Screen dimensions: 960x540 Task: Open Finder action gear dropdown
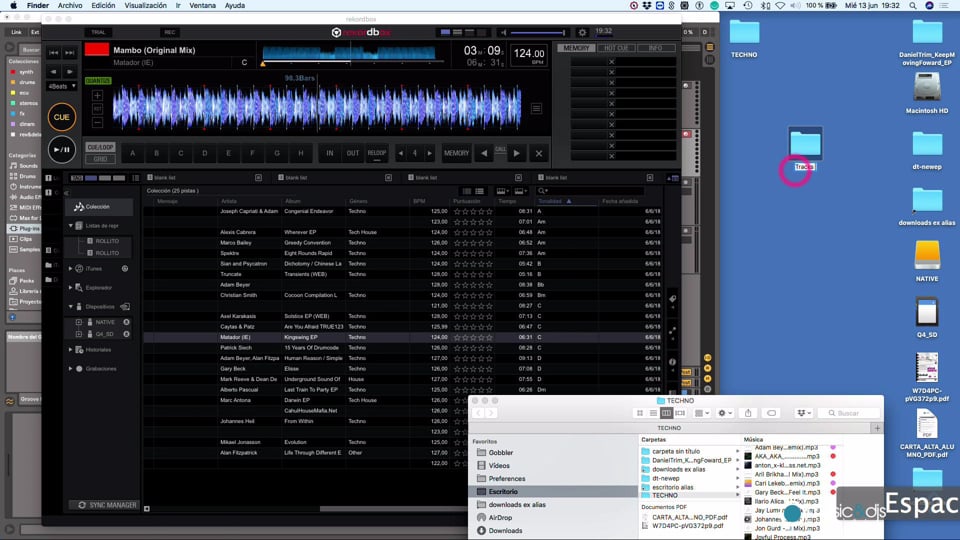pos(725,413)
